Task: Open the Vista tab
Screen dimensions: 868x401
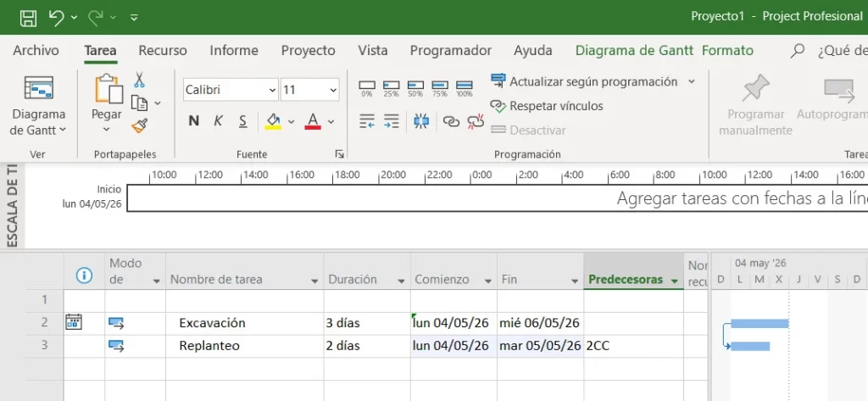Action: 373,50
